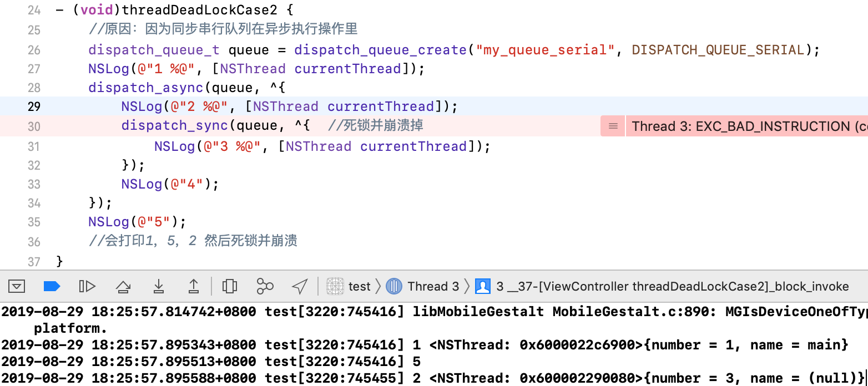Click line number 29 in the gutter
Image resolution: width=868 pixels, height=386 pixels.
click(34, 106)
